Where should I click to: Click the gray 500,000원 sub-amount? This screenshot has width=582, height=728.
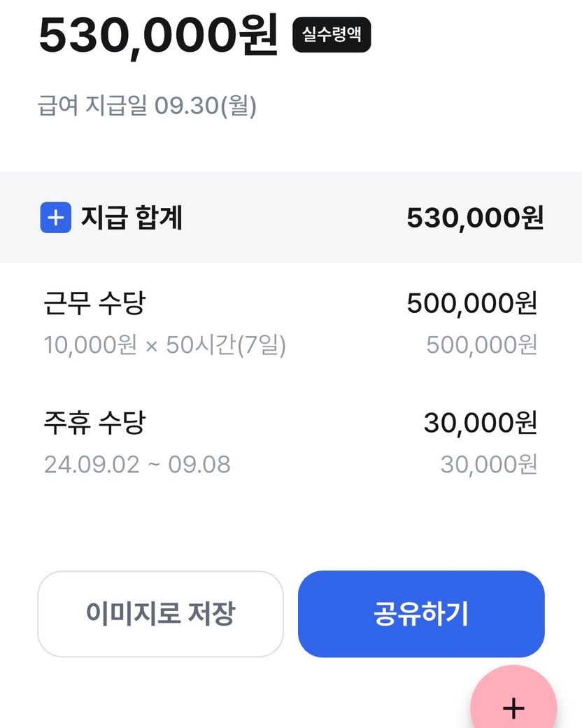tap(482, 344)
